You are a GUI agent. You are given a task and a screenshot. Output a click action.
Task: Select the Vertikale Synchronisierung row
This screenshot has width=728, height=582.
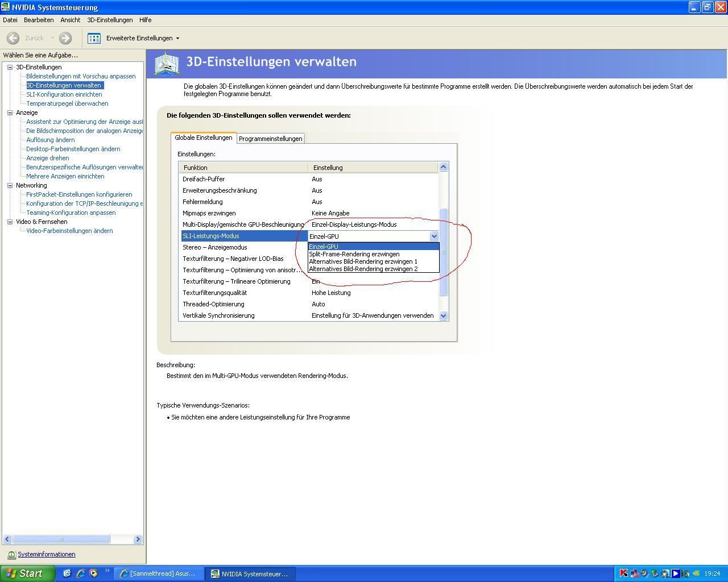click(x=309, y=315)
